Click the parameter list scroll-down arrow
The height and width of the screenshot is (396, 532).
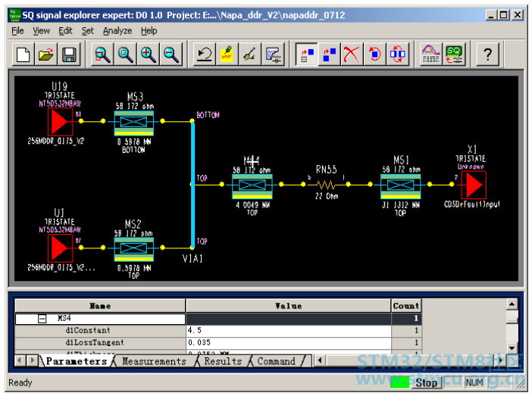[x=512, y=348]
